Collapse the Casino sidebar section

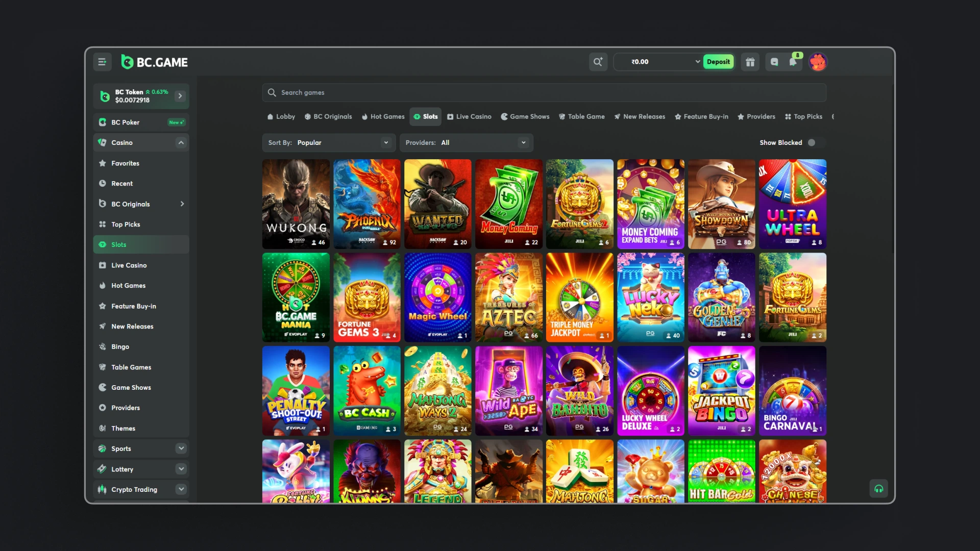[181, 143]
